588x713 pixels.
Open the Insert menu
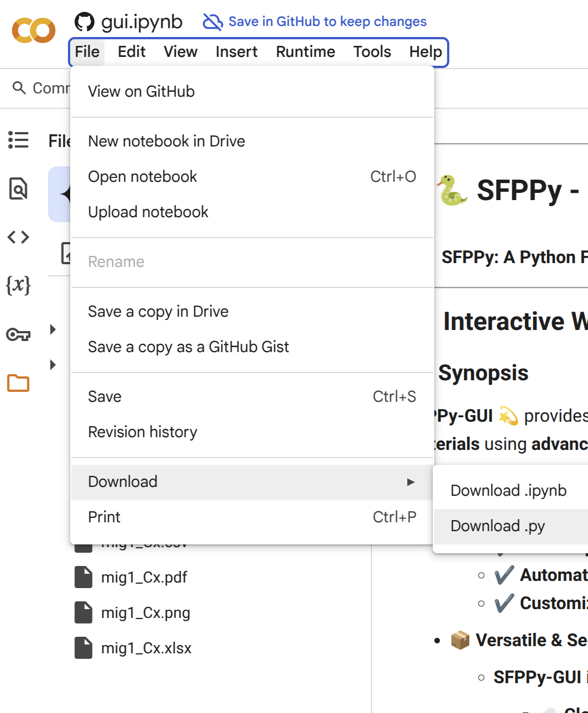coord(237,52)
